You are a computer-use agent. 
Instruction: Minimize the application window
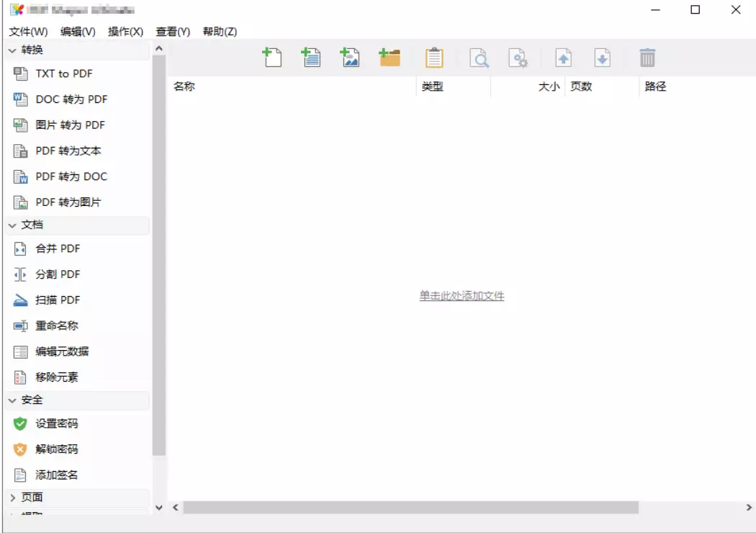pyautogui.click(x=655, y=9)
